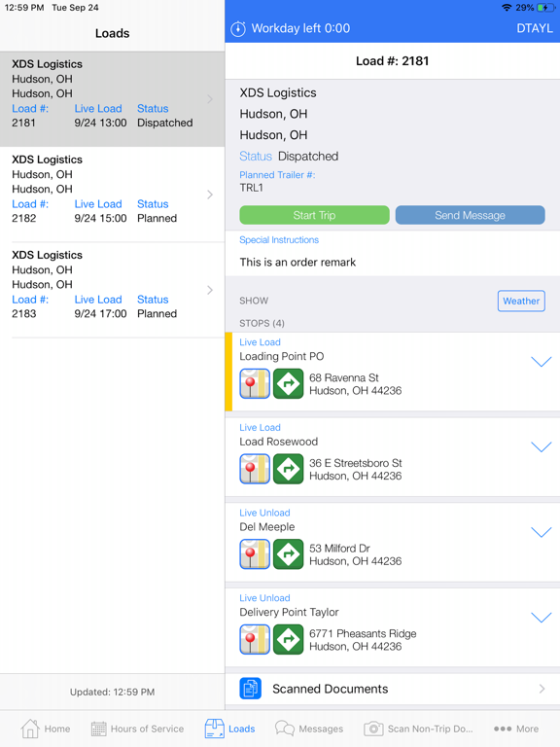Select load 2182 at 9/24 15:00
The width and height of the screenshot is (560, 747).
tap(113, 195)
